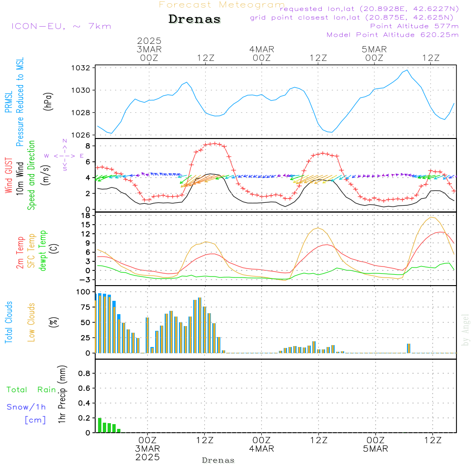Click the '1026' pressure axis value
The height and width of the screenshot is (476, 476).
coord(81,135)
